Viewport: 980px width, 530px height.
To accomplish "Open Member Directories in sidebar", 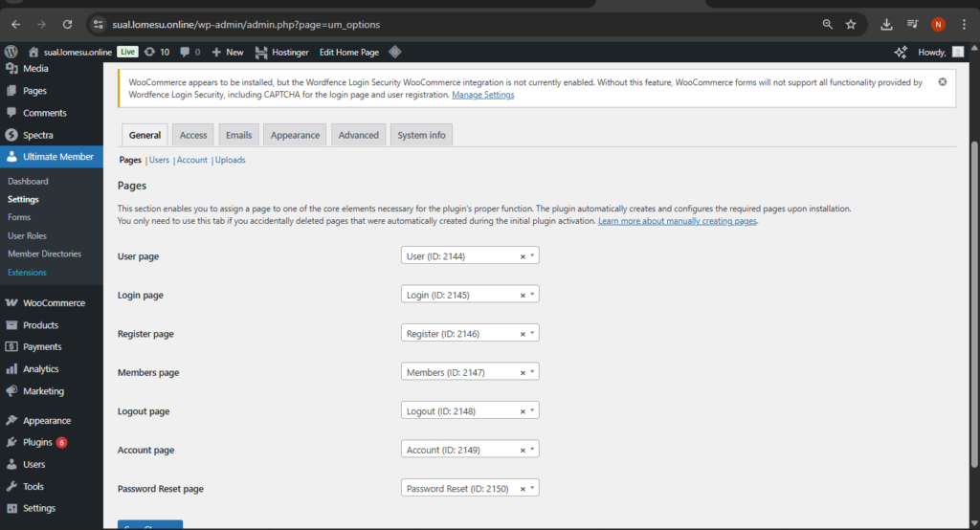I will pyautogui.click(x=44, y=254).
